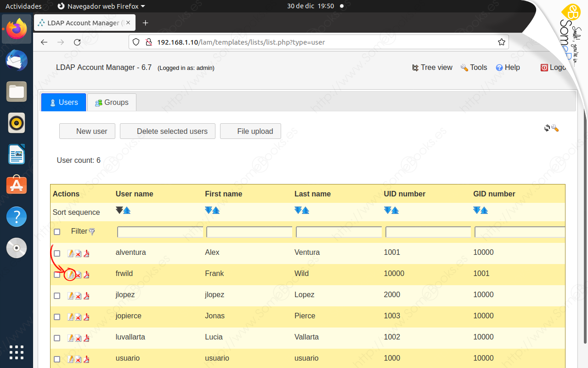588x368 pixels.
Task: Bookmark the page with the star icon
Action: point(501,41)
